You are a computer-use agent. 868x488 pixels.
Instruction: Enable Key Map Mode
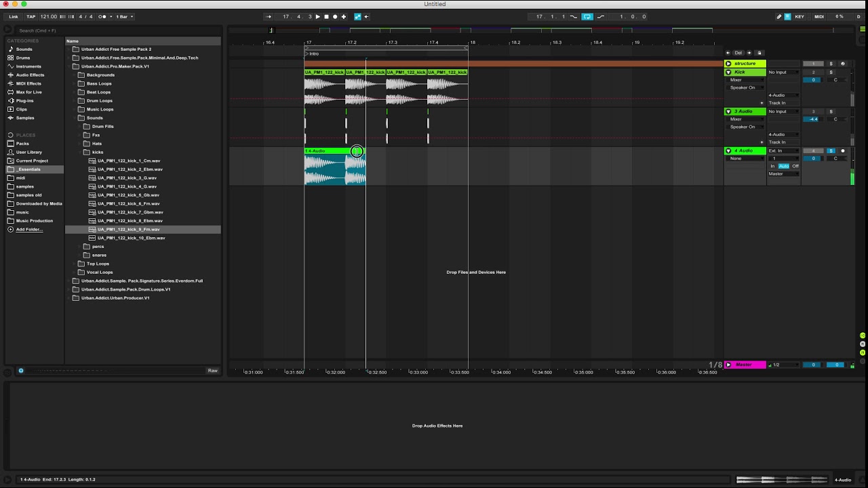[x=800, y=16]
